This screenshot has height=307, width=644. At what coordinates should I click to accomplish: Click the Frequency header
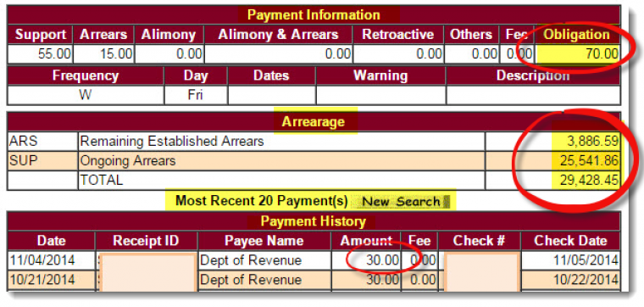pyautogui.click(x=86, y=75)
